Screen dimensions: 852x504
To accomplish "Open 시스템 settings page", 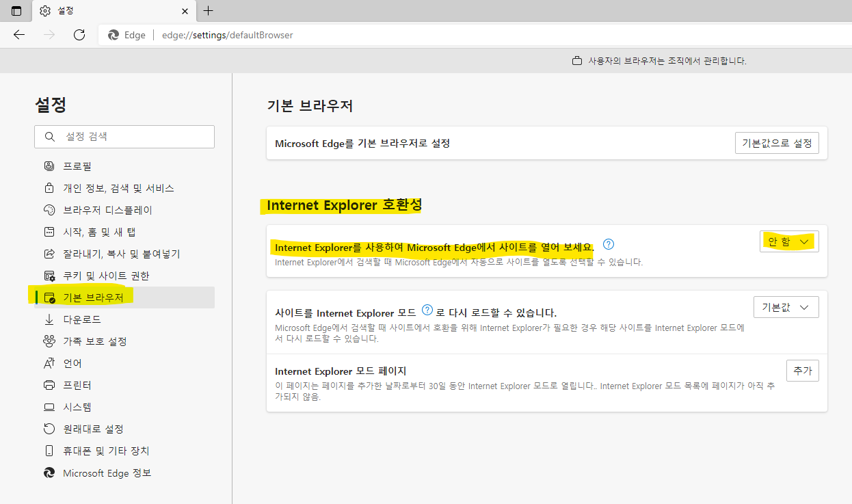I will click(124, 407).
